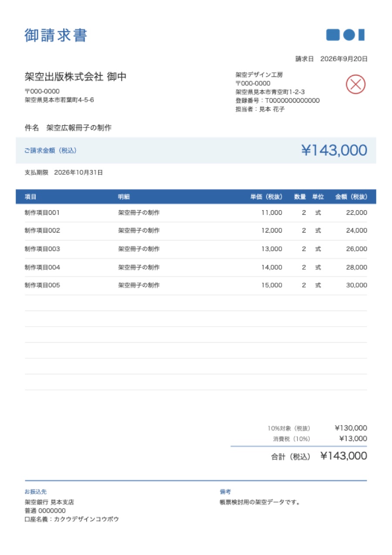The image size is (392, 555).
Task: Click the account number 普通 0000000
Action: 45,511
